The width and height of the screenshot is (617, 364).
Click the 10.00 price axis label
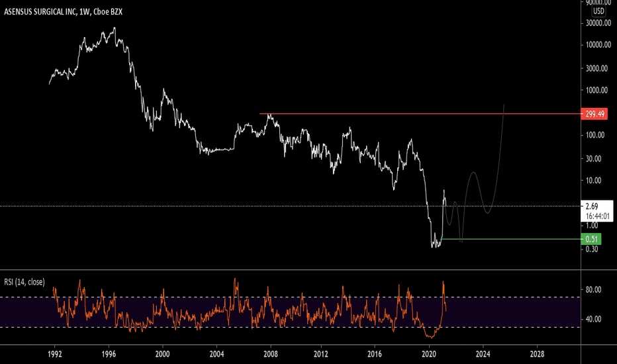point(593,181)
